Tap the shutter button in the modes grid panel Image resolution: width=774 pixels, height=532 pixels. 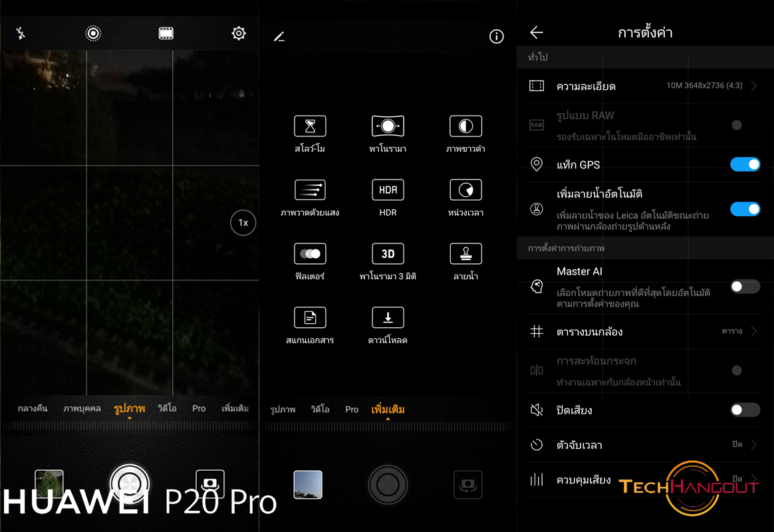click(x=388, y=485)
